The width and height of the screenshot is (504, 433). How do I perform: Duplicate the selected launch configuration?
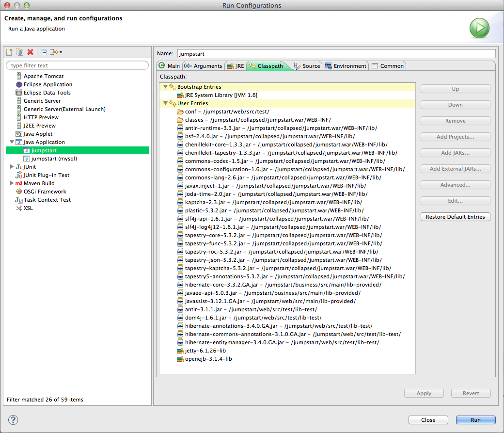click(19, 52)
